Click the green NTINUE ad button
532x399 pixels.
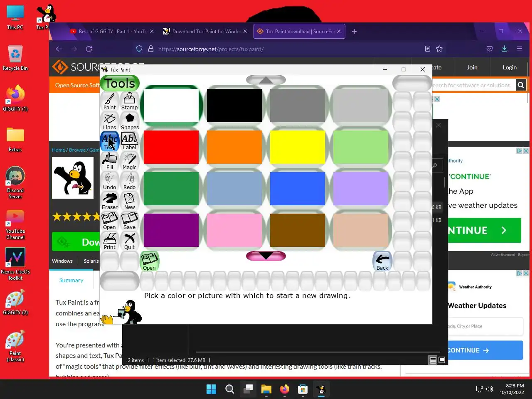(x=484, y=230)
